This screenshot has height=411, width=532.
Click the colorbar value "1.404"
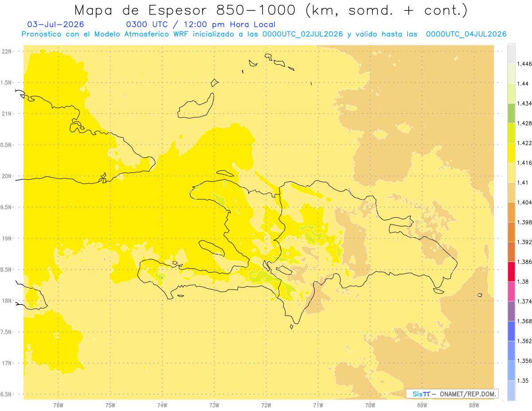pyautogui.click(x=524, y=202)
